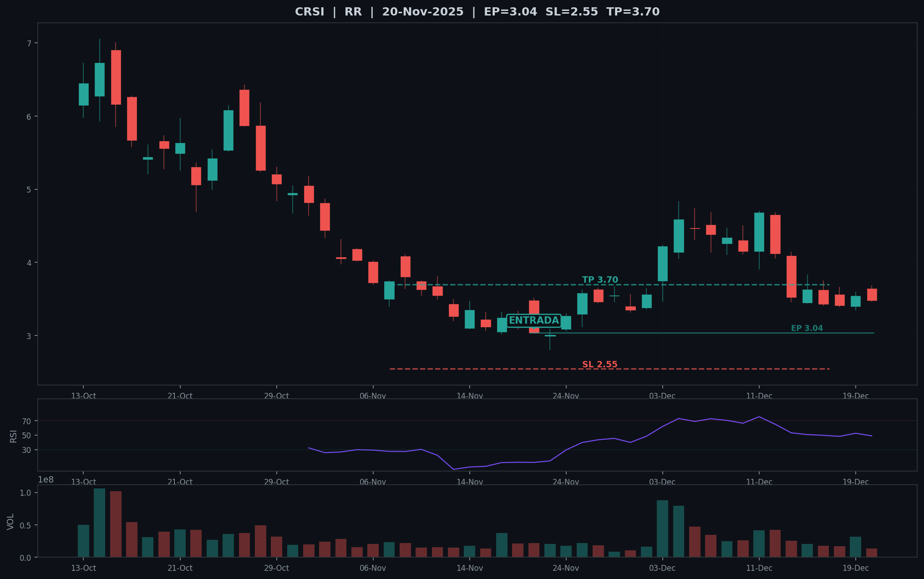The width and height of the screenshot is (924, 579).
Task: Click the price axis value 7
Action: (x=29, y=43)
